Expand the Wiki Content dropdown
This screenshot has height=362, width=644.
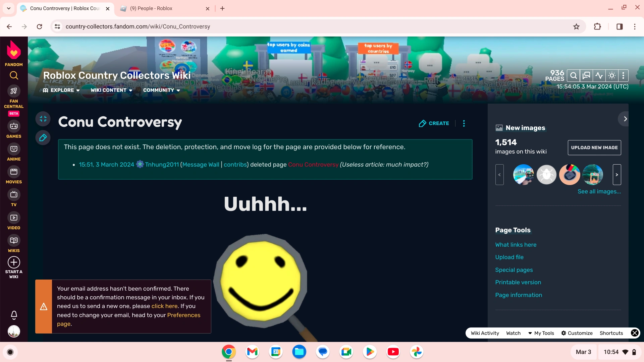coord(111,90)
